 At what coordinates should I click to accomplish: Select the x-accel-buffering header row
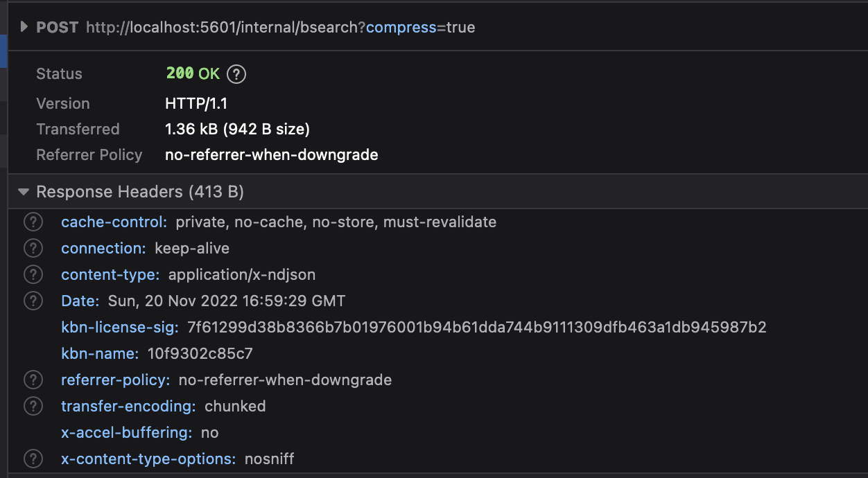pos(437,433)
